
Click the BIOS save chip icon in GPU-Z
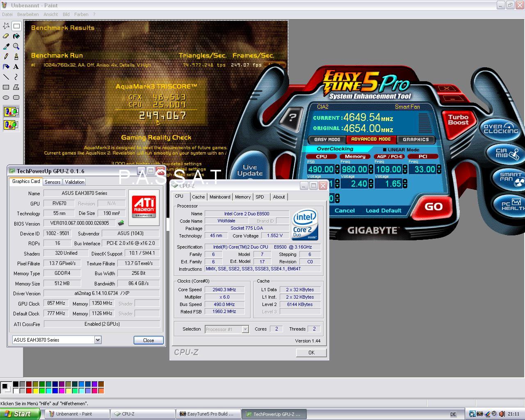coord(121,223)
